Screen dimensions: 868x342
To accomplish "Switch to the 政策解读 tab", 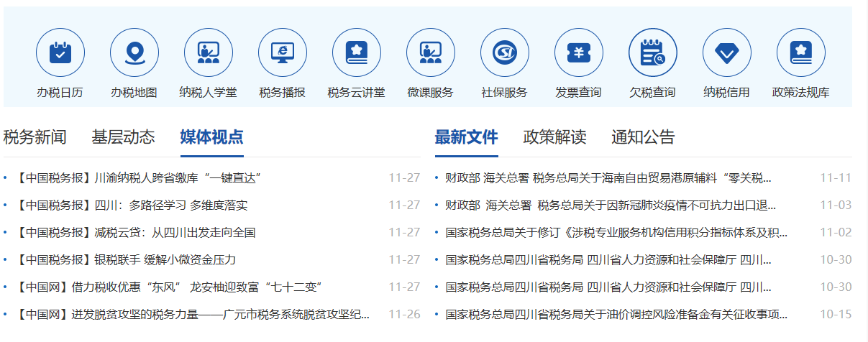I will coord(554,137).
